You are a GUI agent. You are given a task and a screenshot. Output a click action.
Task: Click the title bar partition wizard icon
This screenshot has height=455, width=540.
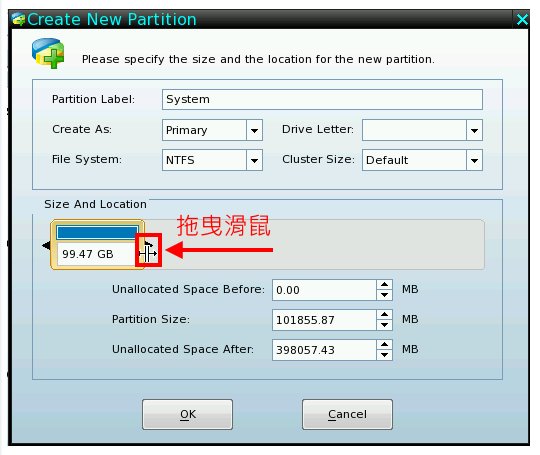(18, 19)
